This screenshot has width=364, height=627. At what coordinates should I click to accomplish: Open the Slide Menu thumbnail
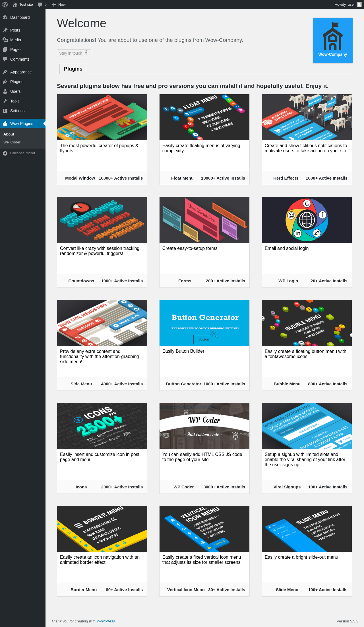tap(307, 529)
